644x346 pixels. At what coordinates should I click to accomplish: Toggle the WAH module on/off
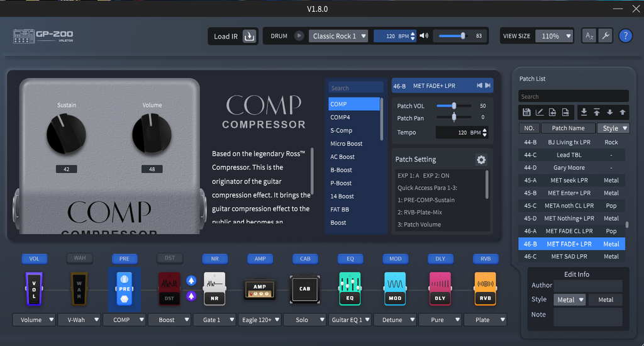click(80, 258)
